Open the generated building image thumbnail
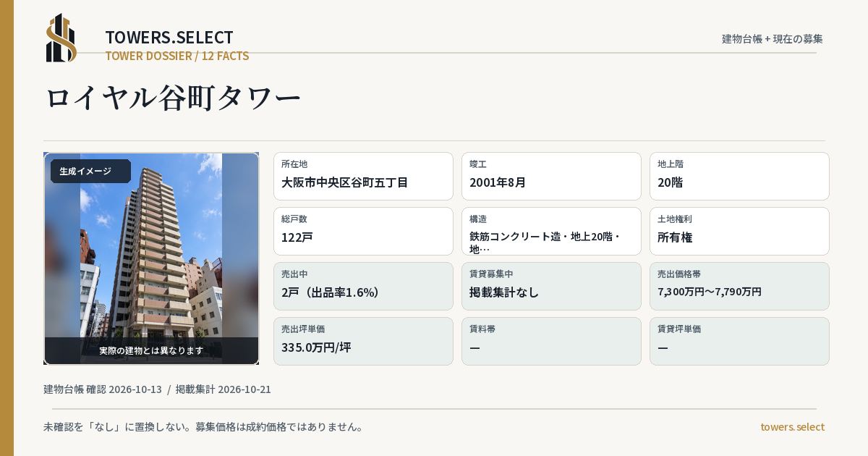The image size is (868, 456). tap(151, 258)
